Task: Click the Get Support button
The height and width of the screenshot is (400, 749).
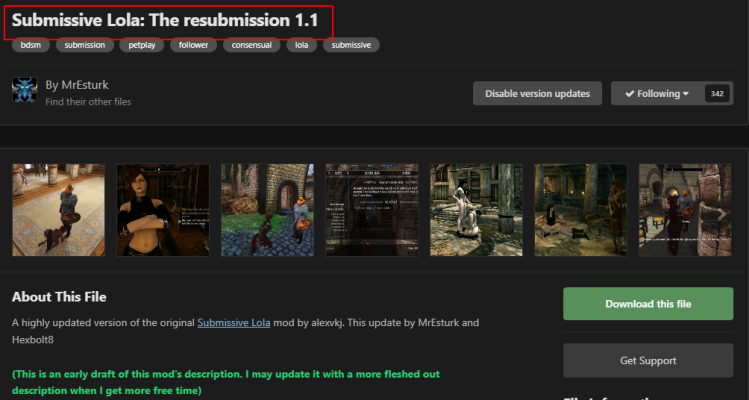Action: [x=648, y=360]
